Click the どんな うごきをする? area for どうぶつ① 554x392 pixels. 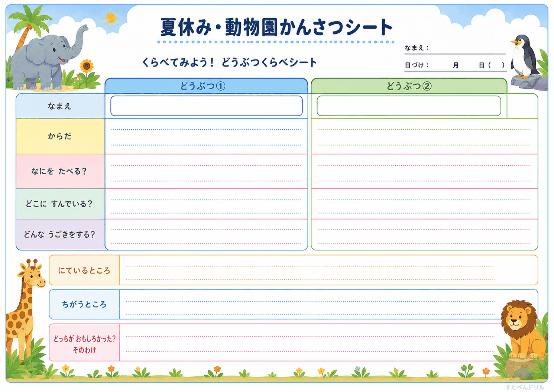[x=206, y=234]
